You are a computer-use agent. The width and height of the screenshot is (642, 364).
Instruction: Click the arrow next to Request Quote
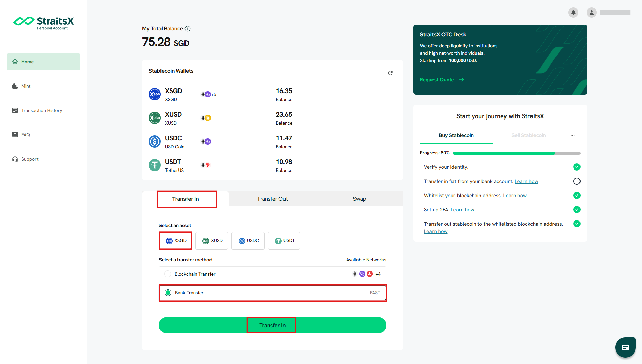pos(462,80)
